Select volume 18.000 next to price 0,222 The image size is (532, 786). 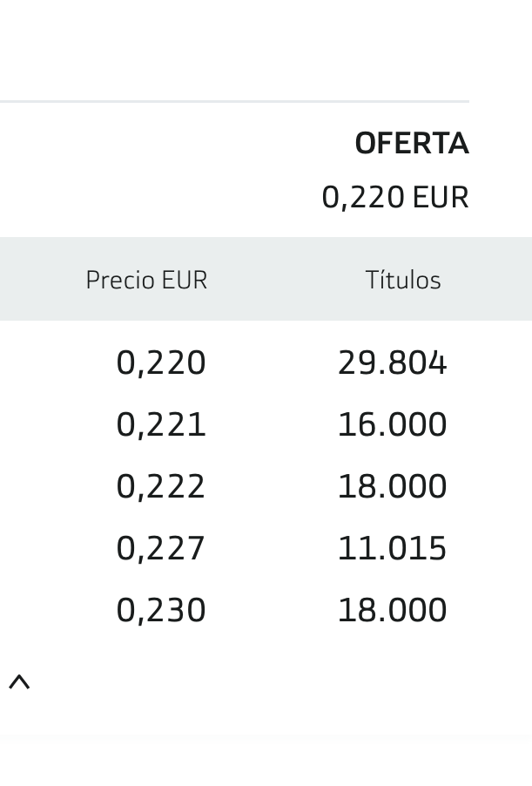pos(392,486)
